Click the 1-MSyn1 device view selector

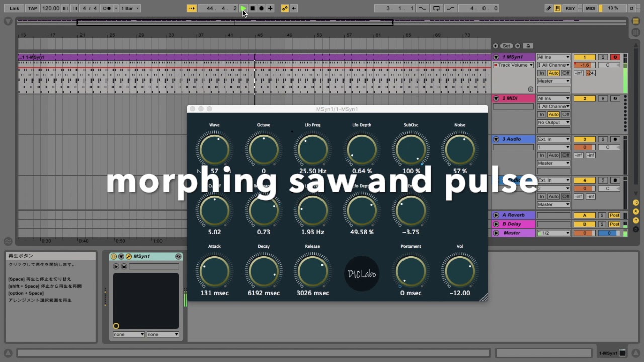612,353
